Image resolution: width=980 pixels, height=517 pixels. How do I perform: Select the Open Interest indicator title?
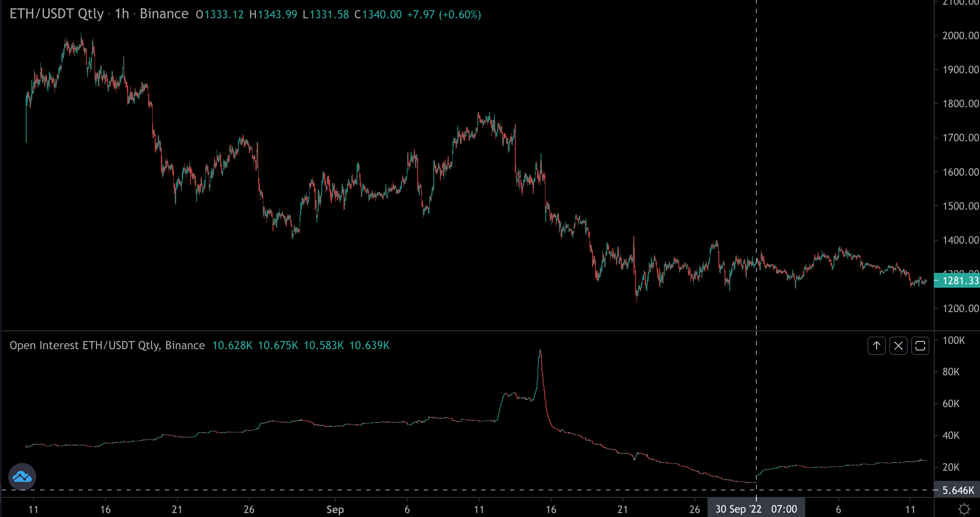[107, 345]
